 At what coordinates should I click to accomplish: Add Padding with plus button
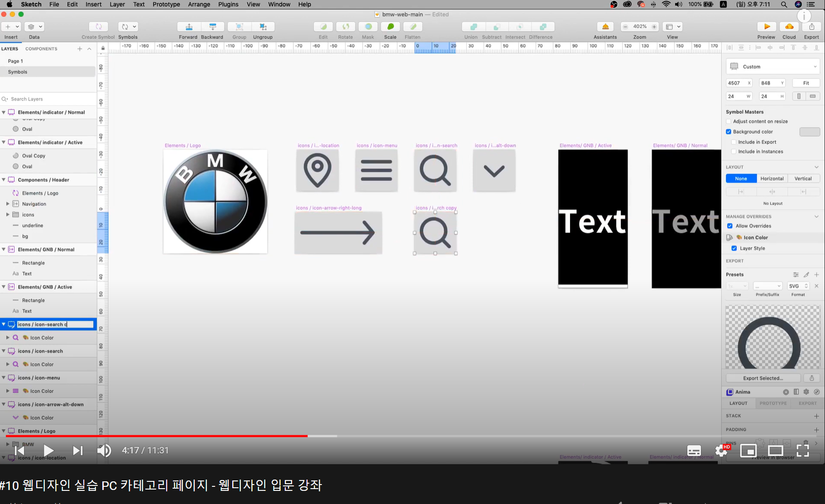coord(816,430)
